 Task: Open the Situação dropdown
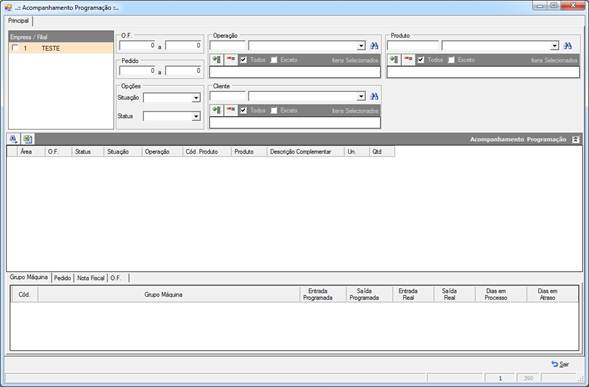pyautogui.click(x=196, y=98)
